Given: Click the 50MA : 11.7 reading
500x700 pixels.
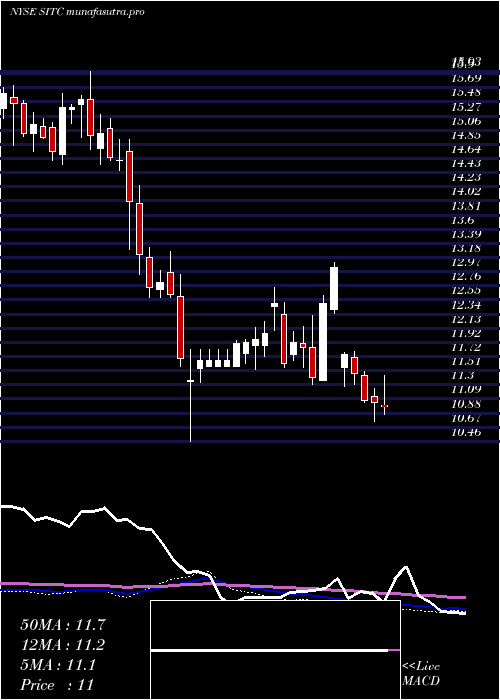Looking at the screenshot, I should (x=63, y=625).
